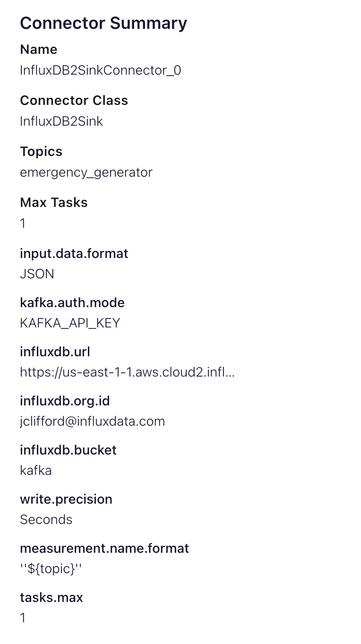Select the input.data.format label
This screenshot has width=361, height=644.
coord(74,254)
